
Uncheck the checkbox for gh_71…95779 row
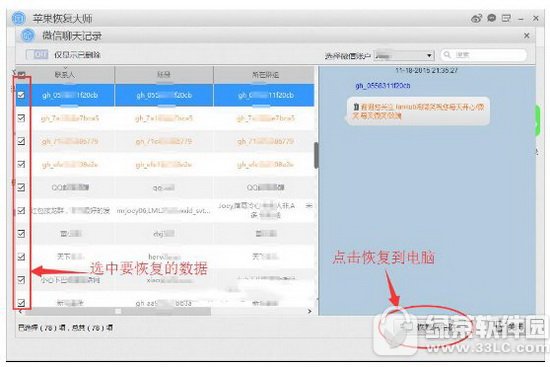(x=21, y=141)
